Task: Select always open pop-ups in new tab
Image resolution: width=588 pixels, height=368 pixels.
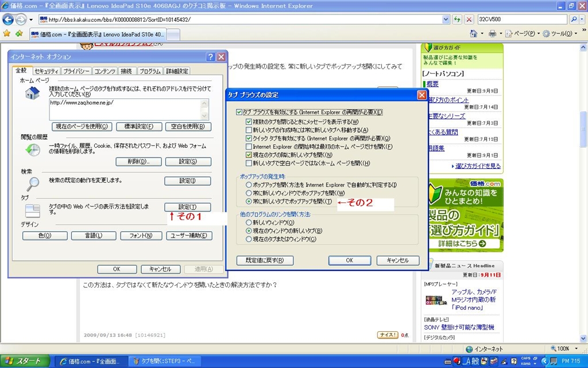Action: tap(249, 201)
